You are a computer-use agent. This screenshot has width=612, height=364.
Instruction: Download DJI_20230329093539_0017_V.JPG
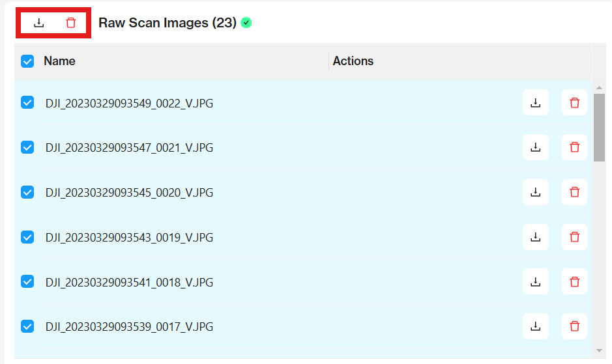click(536, 327)
